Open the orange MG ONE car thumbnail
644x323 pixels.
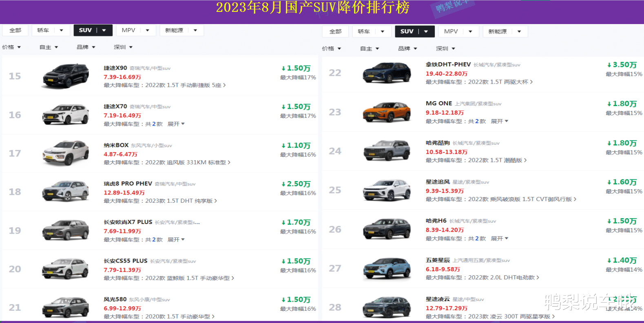coord(387,112)
